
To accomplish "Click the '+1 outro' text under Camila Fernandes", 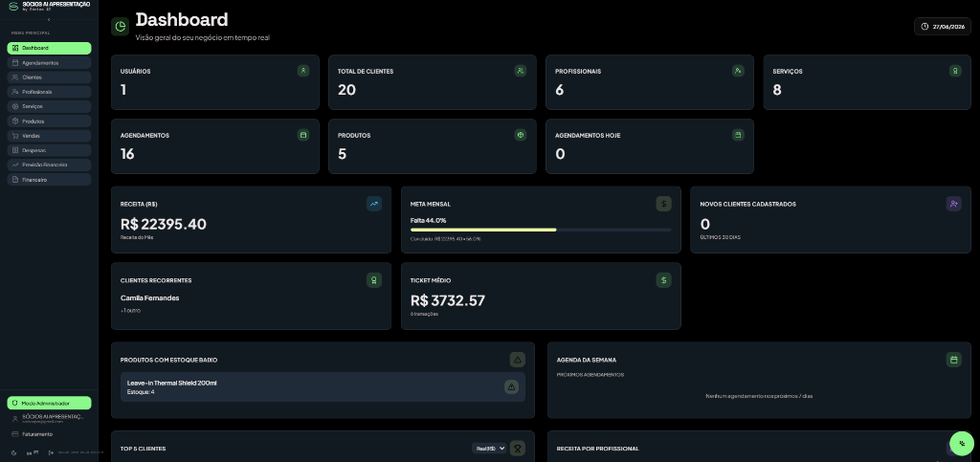I will [130, 310].
